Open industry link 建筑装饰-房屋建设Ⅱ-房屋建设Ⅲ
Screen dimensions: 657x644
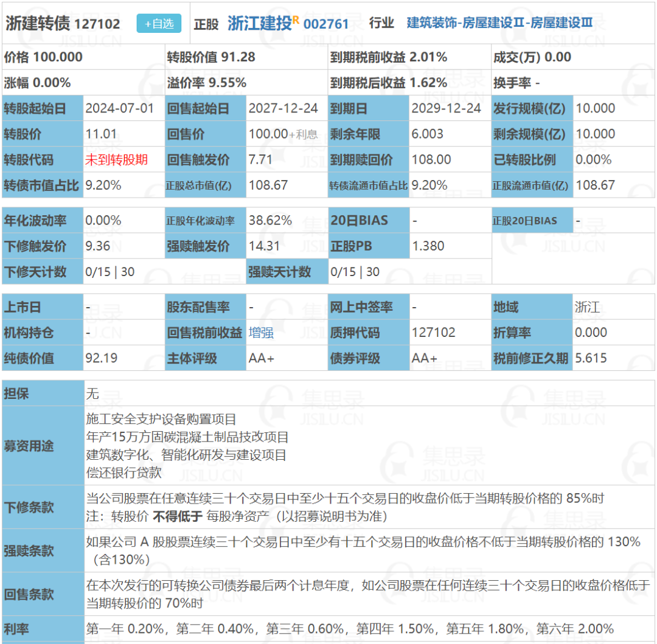tap(499, 23)
